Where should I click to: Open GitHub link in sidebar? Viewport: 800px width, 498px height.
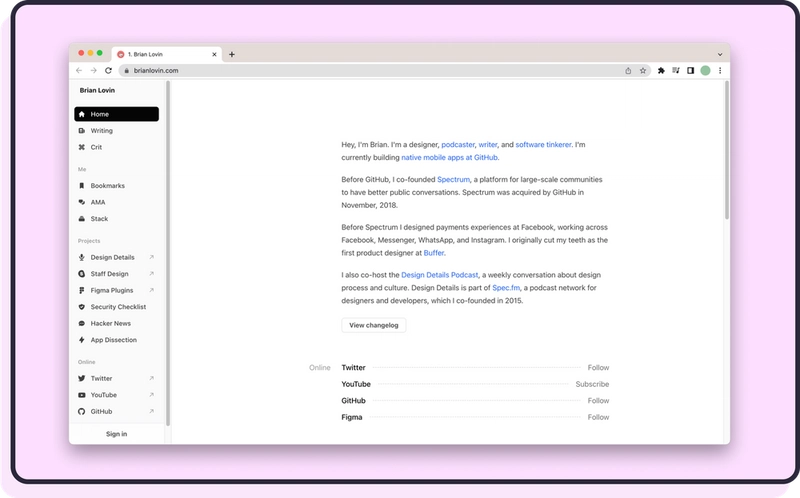click(116, 411)
